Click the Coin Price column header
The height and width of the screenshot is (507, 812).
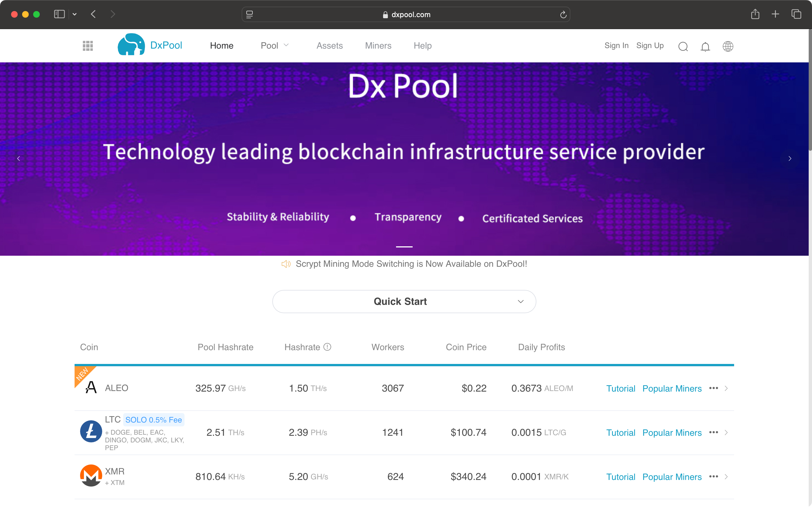[466, 347]
